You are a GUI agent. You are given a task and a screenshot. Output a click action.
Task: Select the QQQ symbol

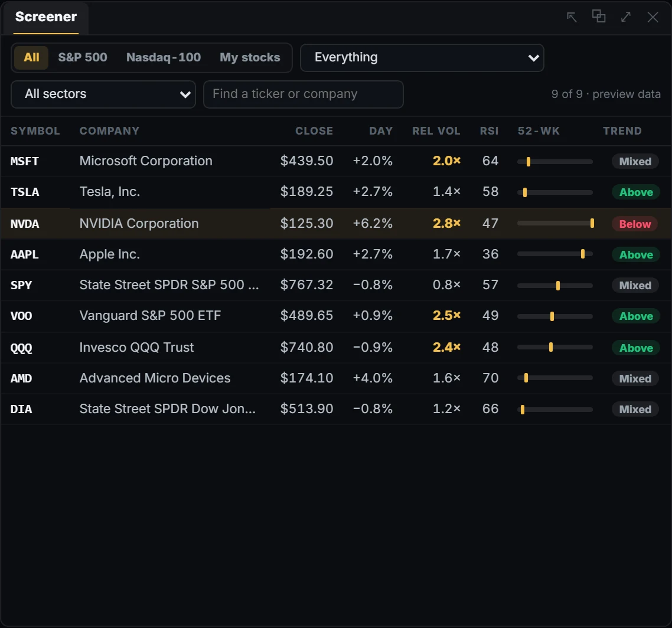coord(21,348)
